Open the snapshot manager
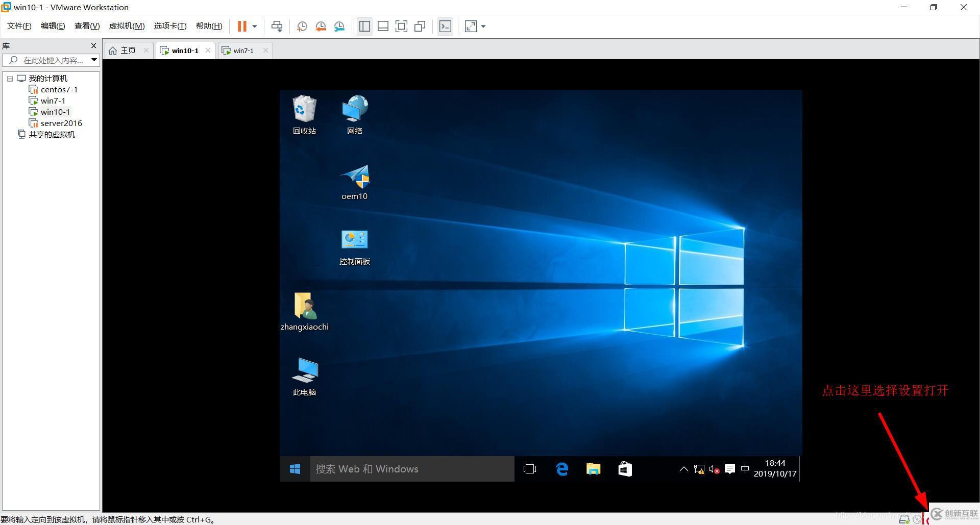980x525 pixels. point(339,27)
